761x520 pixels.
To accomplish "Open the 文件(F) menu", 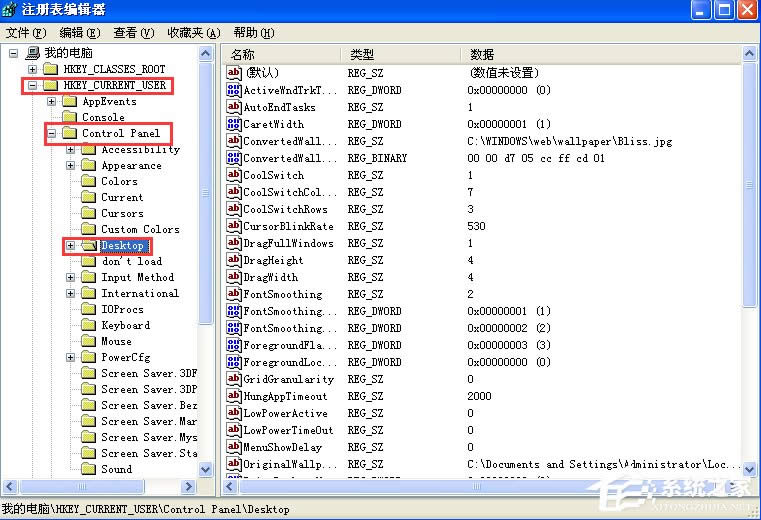I will [x=26, y=33].
